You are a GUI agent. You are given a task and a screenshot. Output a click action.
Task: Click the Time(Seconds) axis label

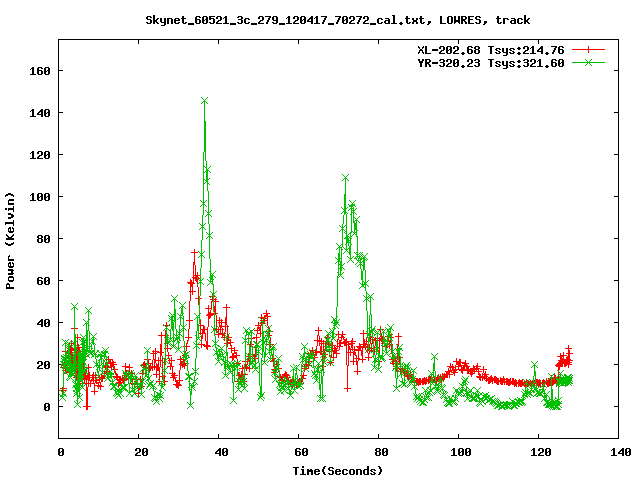coord(338,471)
